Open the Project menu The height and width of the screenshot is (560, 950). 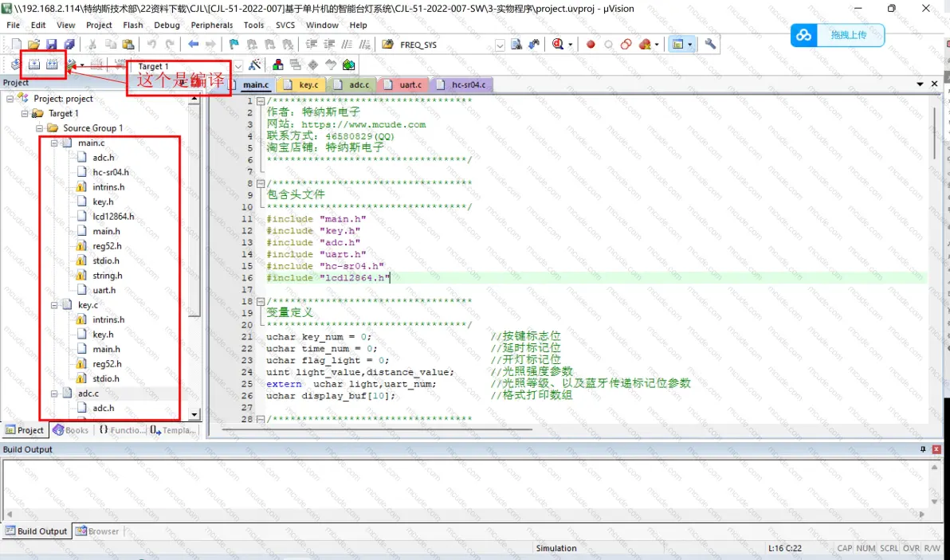[x=99, y=25]
